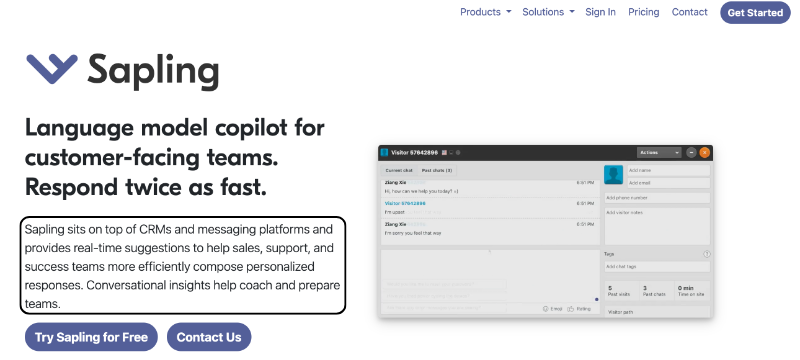
Task: Select the Current chat tab
Action: click(x=399, y=170)
